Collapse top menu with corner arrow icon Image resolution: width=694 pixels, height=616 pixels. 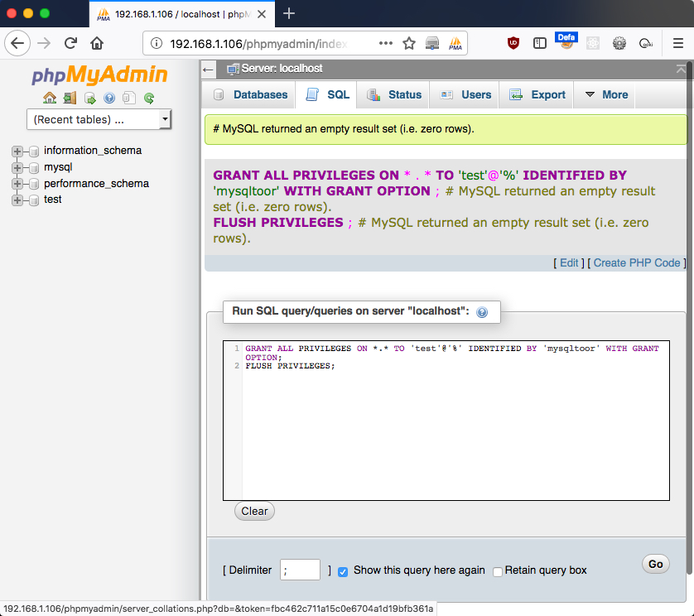(681, 69)
